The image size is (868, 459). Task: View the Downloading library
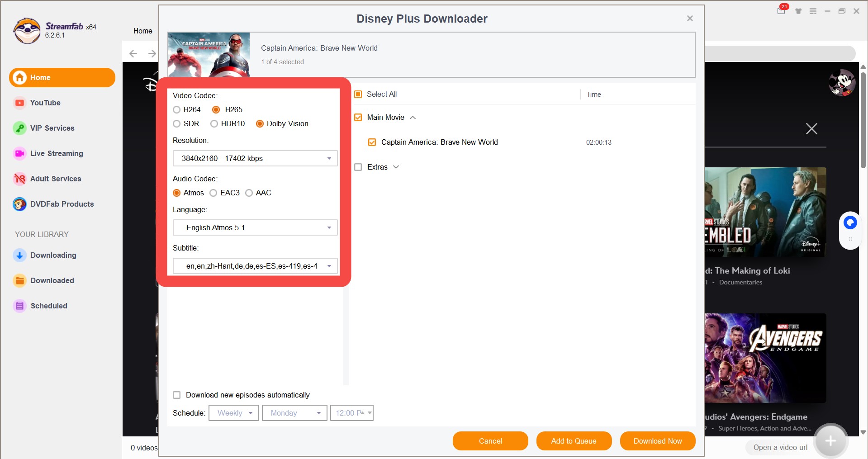coord(53,255)
